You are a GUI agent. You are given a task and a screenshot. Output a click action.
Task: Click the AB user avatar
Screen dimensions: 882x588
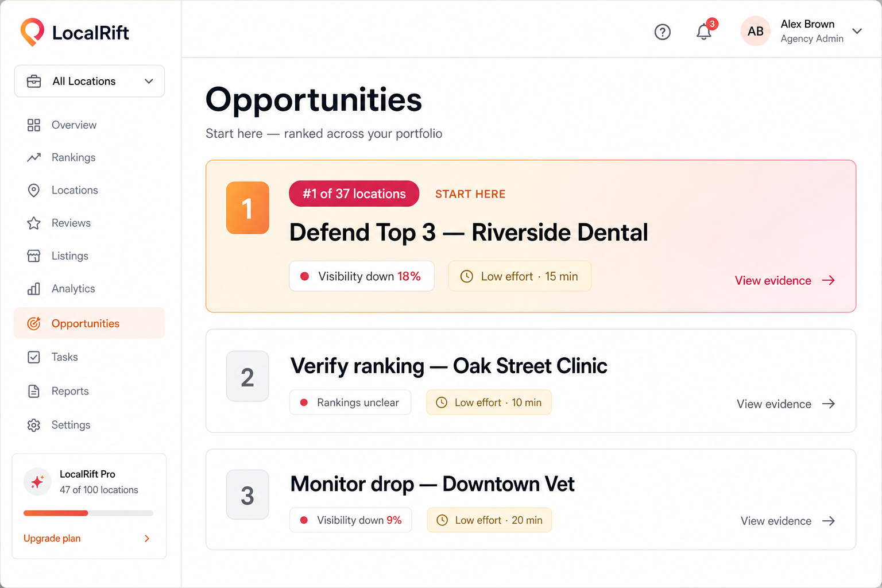pyautogui.click(x=755, y=31)
